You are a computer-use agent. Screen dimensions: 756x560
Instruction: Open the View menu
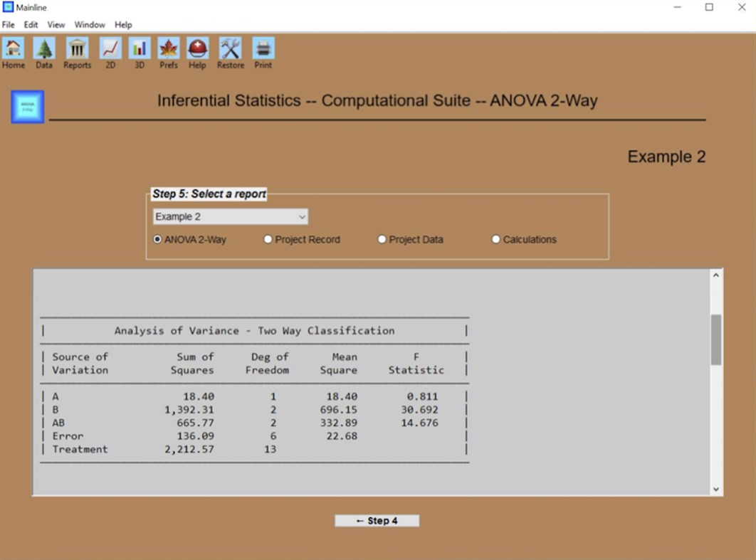click(x=56, y=24)
